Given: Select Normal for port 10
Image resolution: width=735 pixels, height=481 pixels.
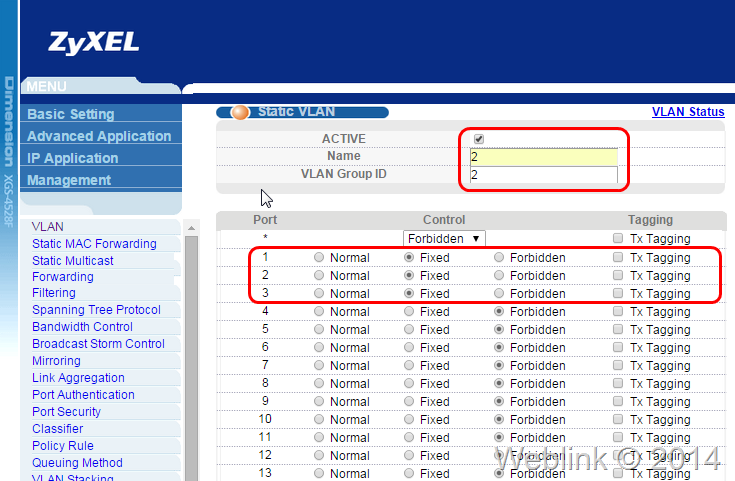Looking at the screenshot, I should 319,419.
